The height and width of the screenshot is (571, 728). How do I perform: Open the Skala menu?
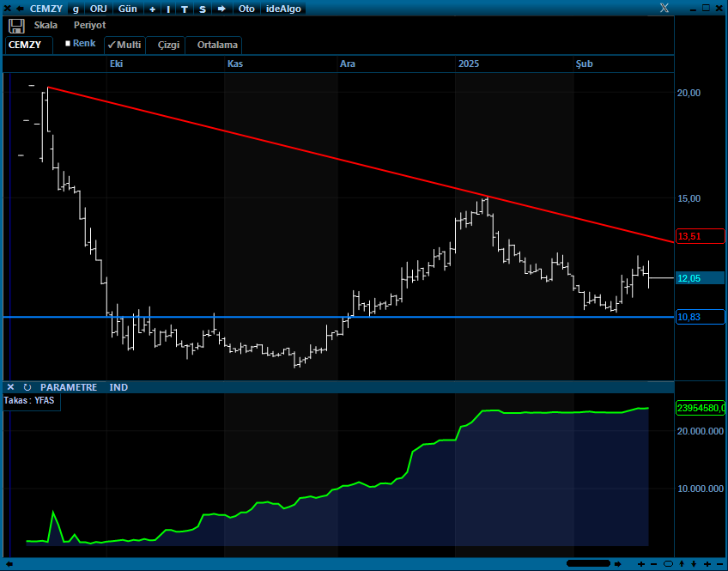[x=45, y=25]
